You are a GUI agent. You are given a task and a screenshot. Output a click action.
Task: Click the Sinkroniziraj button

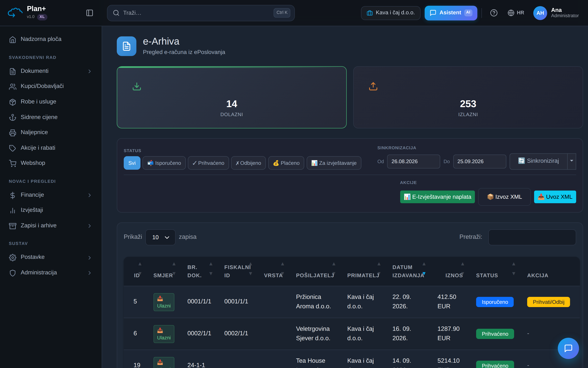[x=538, y=161]
